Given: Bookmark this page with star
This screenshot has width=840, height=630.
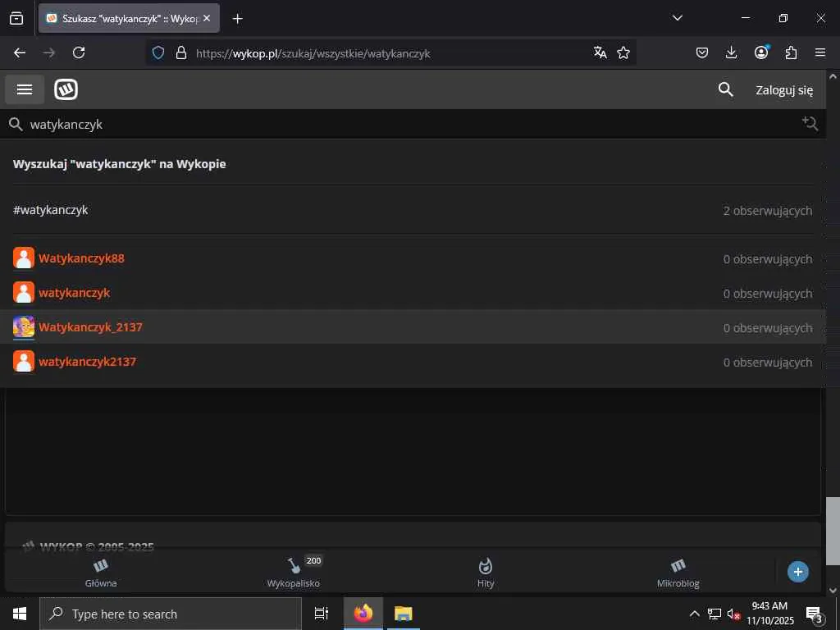Looking at the screenshot, I should (623, 52).
